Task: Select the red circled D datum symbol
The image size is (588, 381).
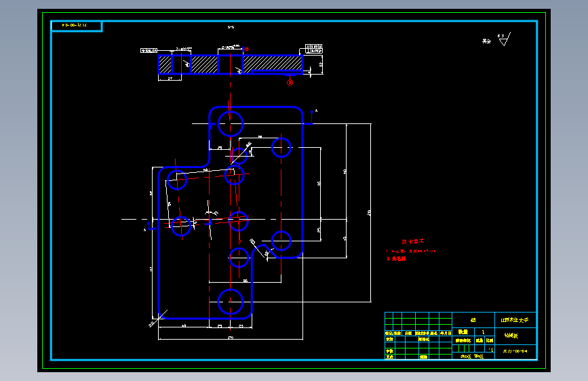Action: click(290, 83)
